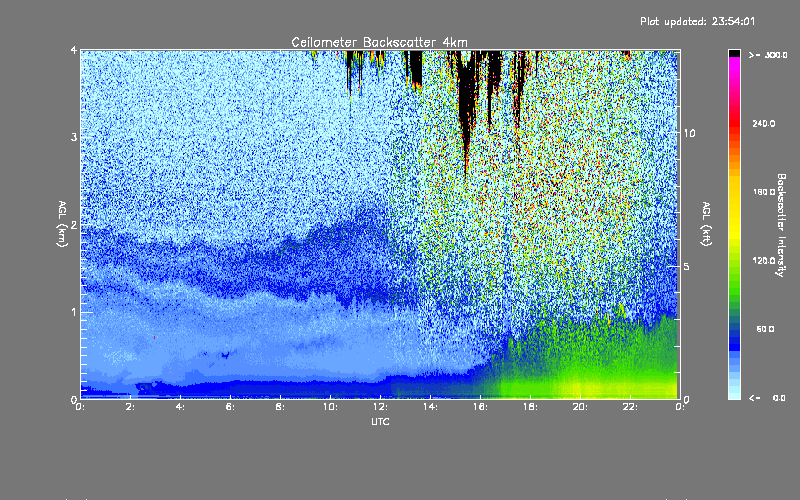Click the '10:' hour tick label

pos(331,407)
